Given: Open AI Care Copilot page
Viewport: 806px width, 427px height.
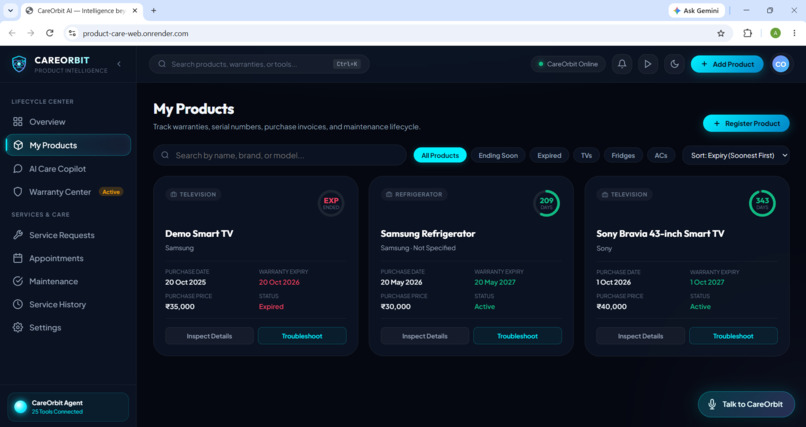Looking at the screenshot, I should coord(68,169).
